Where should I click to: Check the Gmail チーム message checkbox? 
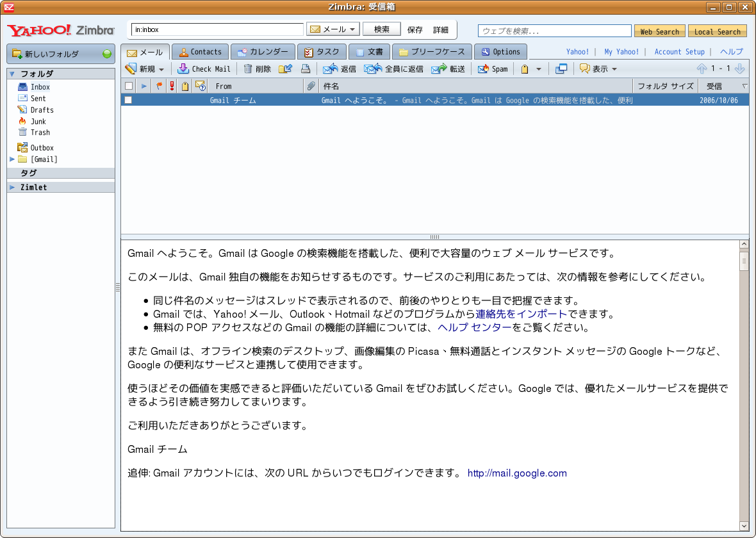click(128, 100)
